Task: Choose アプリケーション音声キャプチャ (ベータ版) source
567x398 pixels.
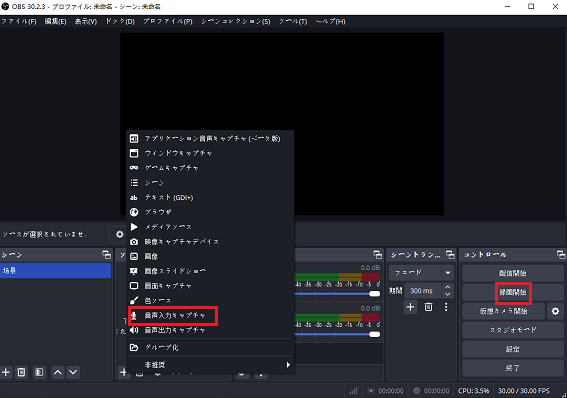Action: click(x=210, y=138)
